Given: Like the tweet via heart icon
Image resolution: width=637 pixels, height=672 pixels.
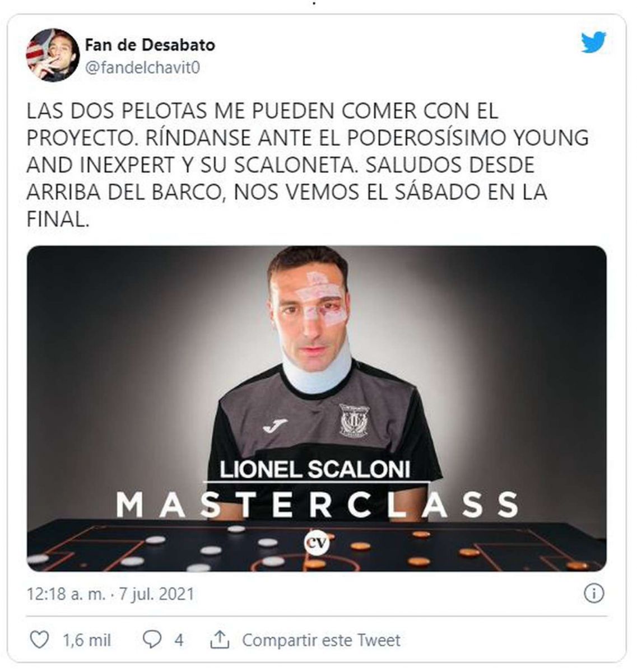Looking at the screenshot, I should click(x=39, y=640).
